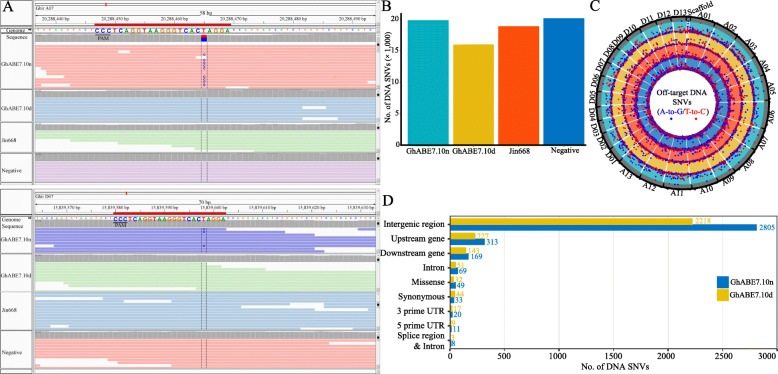Click the PAM label in the A07 panel
Screen dimensions: 778x374
102,37
